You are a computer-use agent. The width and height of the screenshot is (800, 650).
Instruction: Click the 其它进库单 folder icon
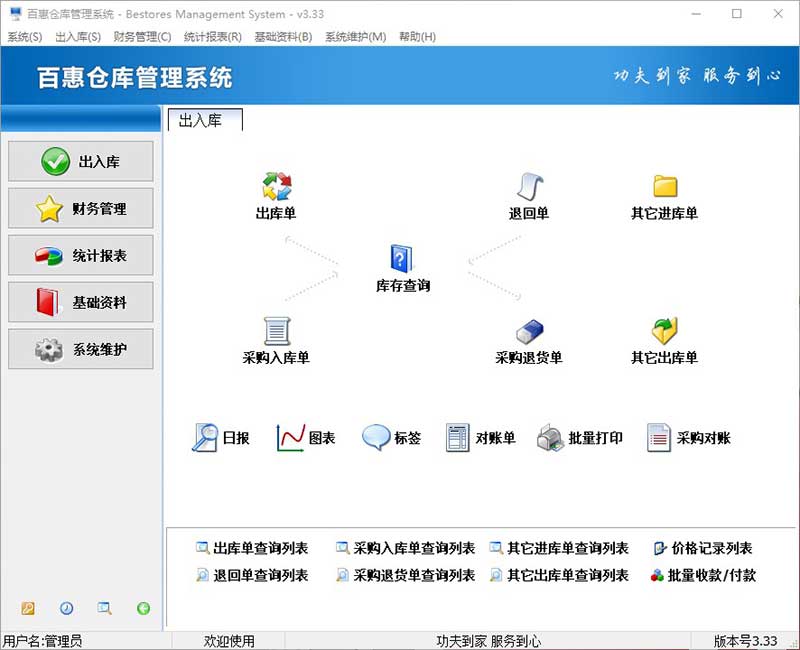(665, 187)
